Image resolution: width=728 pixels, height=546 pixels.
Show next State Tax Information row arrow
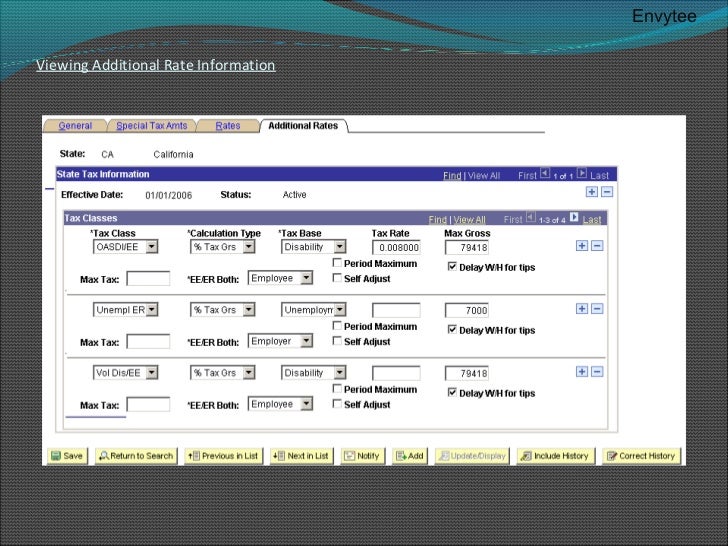pos(581,174)
